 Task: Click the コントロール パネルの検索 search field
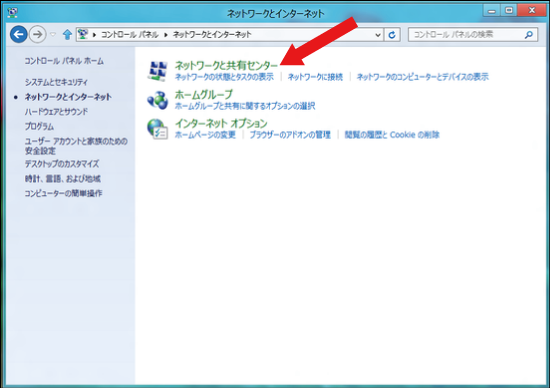tap(472, 34)
